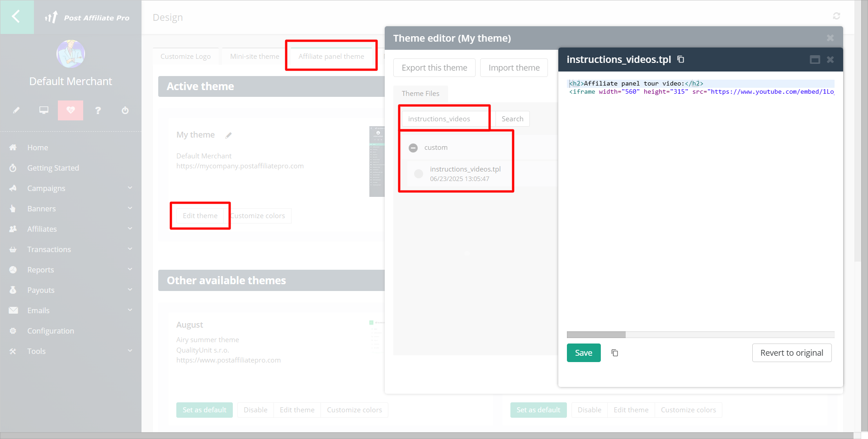Expand the Emails menu chevron
This screenshot has height=439, width=868.
(x=130, y=310)
